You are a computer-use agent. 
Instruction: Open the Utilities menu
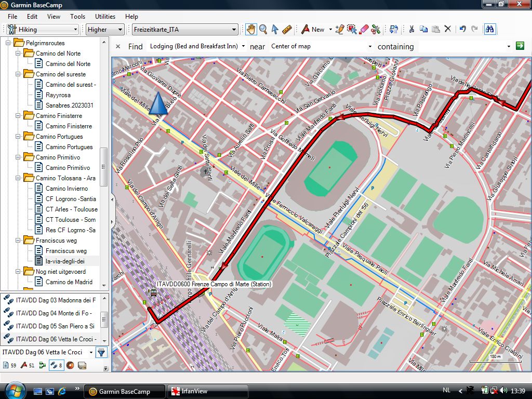105,17
